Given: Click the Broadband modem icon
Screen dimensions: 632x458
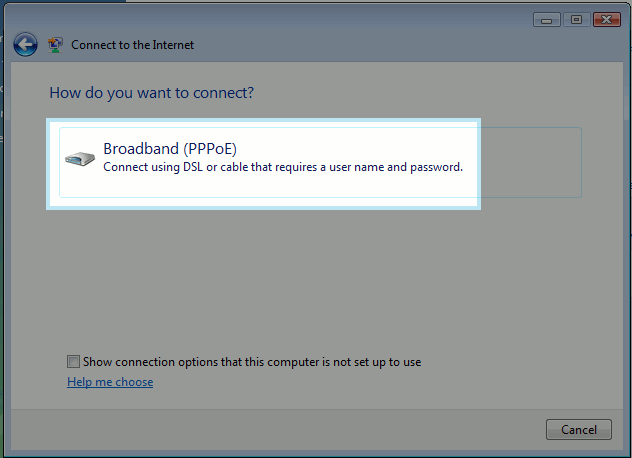Looking at the screenshot, I should pyautogui.click(x=79, y=159).
